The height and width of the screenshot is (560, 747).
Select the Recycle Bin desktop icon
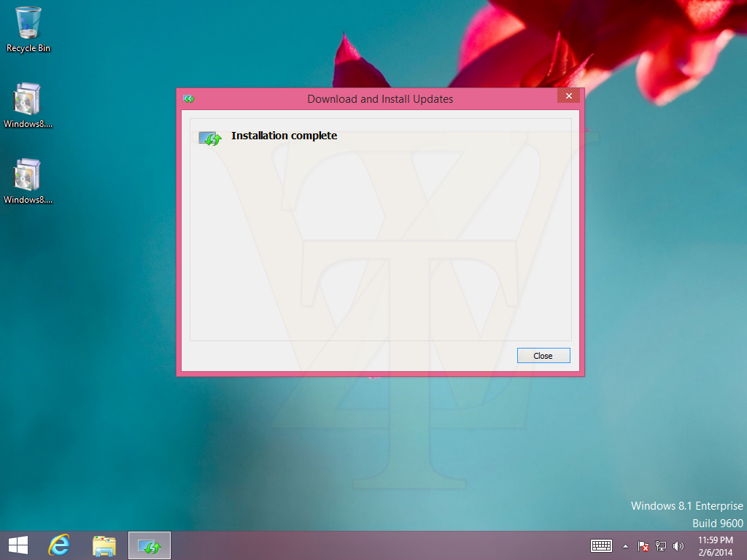(28, 29)
